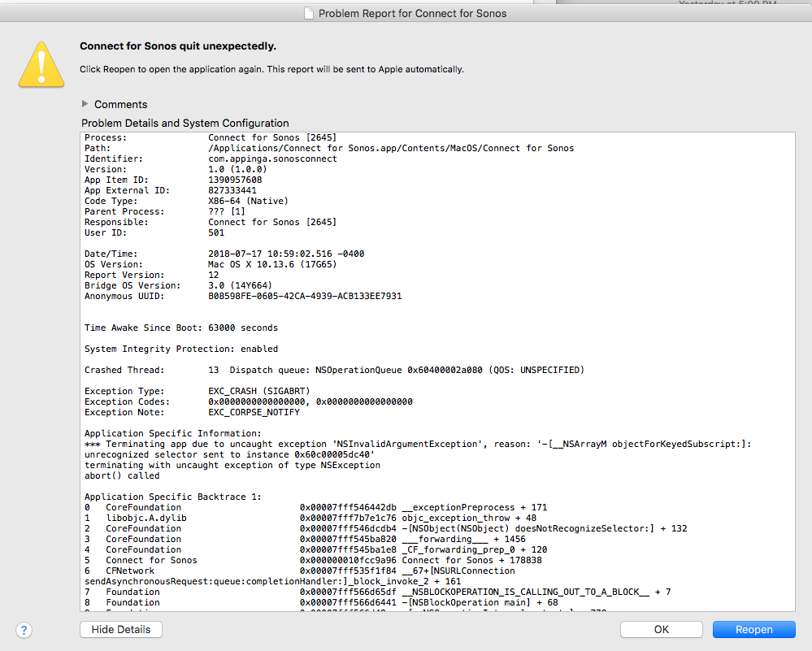Click 'Problem Details and System Configuration' heading

point(185,124)
